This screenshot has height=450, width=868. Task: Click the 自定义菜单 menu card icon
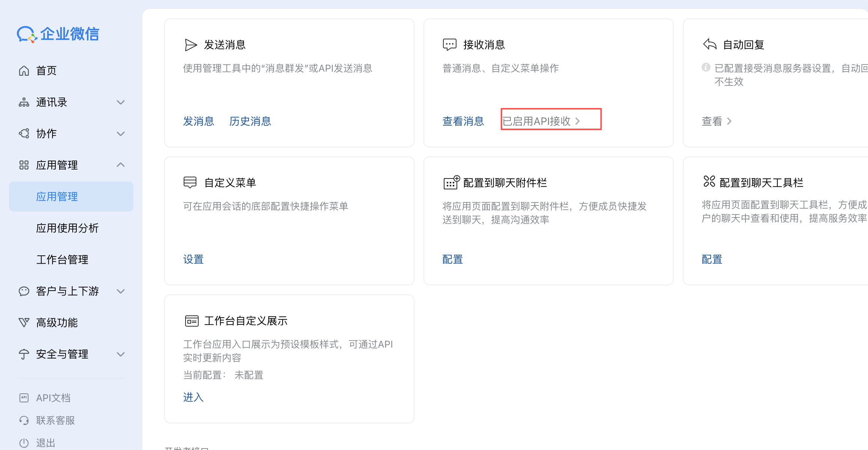190,182
